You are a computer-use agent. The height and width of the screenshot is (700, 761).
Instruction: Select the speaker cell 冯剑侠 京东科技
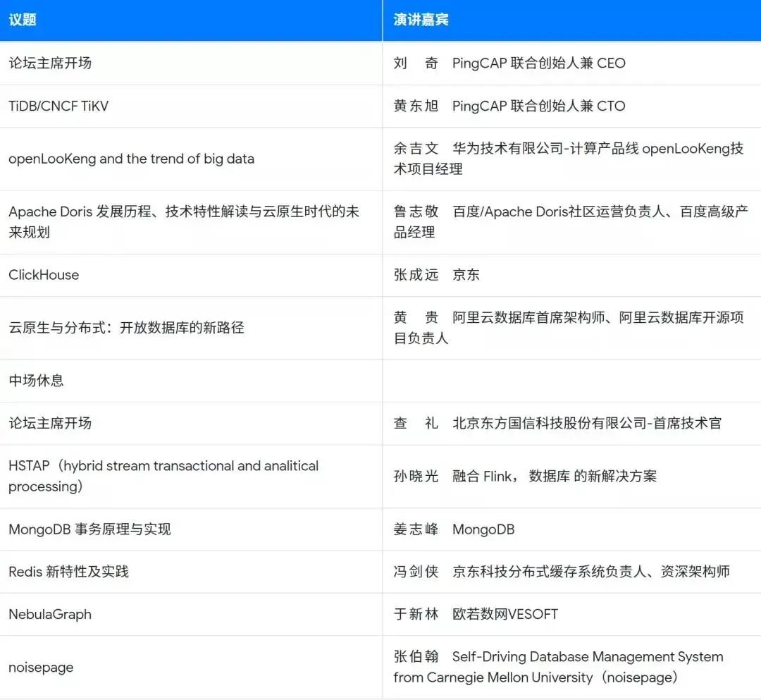(x=571, y=572)
